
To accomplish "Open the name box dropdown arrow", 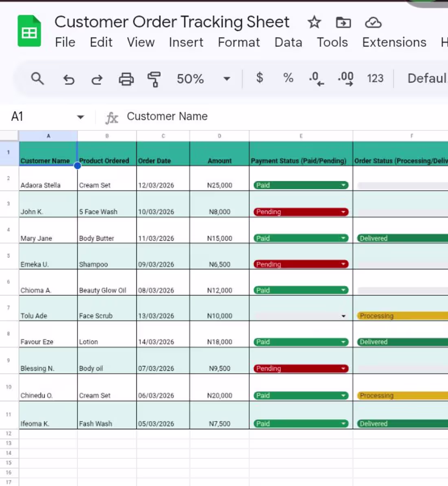I will (x=81, y=117).
